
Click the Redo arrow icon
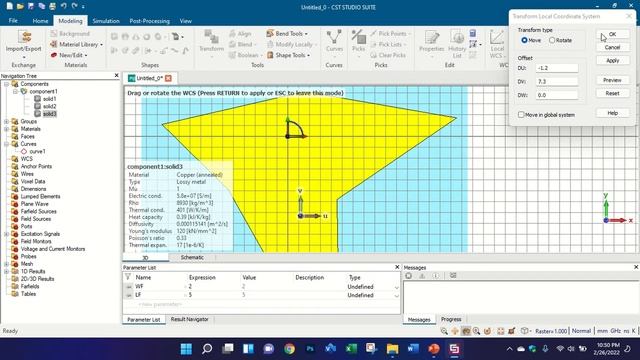(x=74, y=6)
